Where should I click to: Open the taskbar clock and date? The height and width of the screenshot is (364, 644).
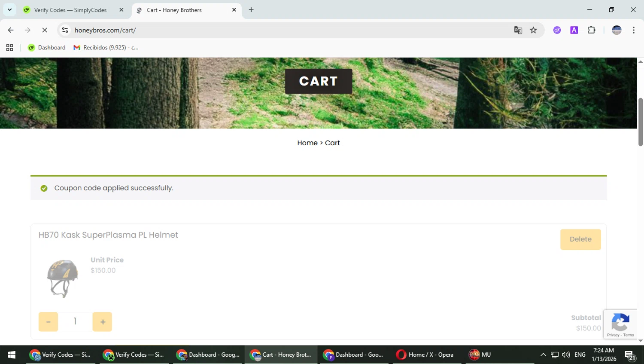click(x=604, y=355)
